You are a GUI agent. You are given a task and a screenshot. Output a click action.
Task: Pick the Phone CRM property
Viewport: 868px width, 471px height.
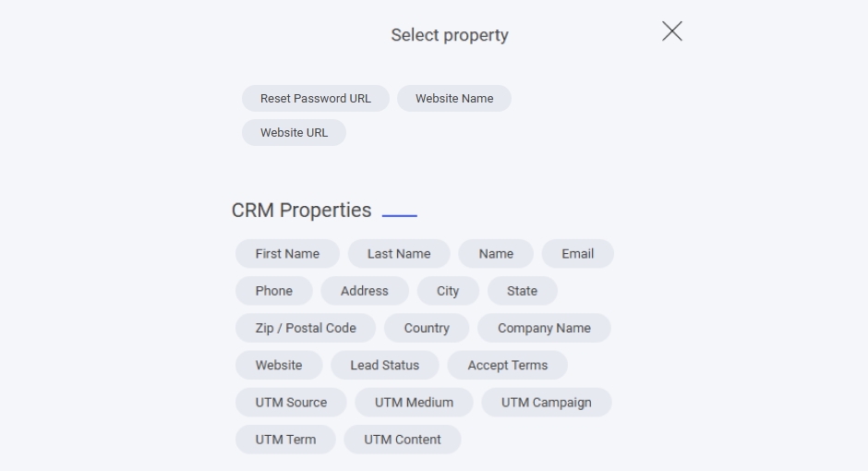pos(273,291)
